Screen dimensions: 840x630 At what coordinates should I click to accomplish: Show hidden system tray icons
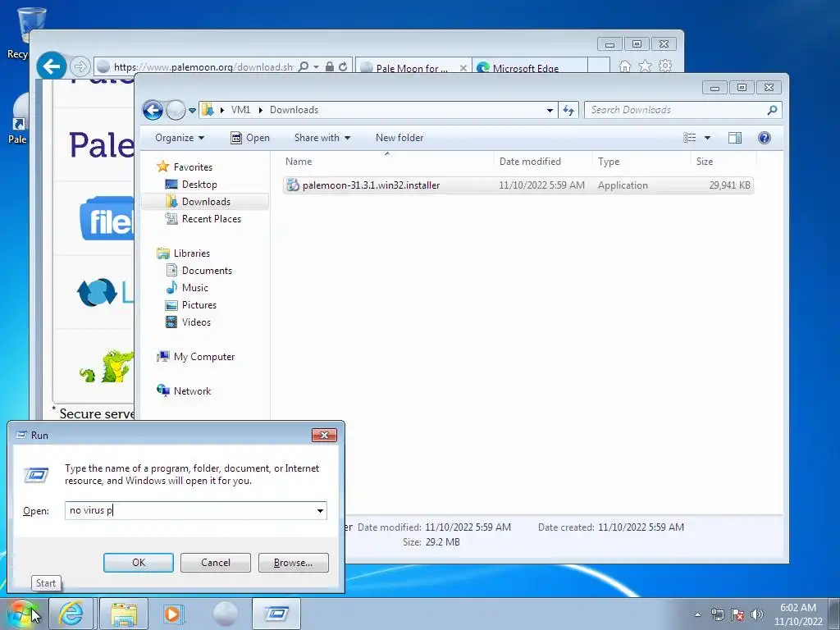point(697,614)
